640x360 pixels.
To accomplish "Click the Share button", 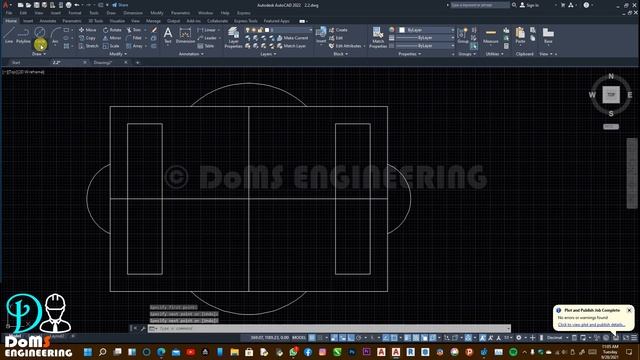I will pos(120,5).
